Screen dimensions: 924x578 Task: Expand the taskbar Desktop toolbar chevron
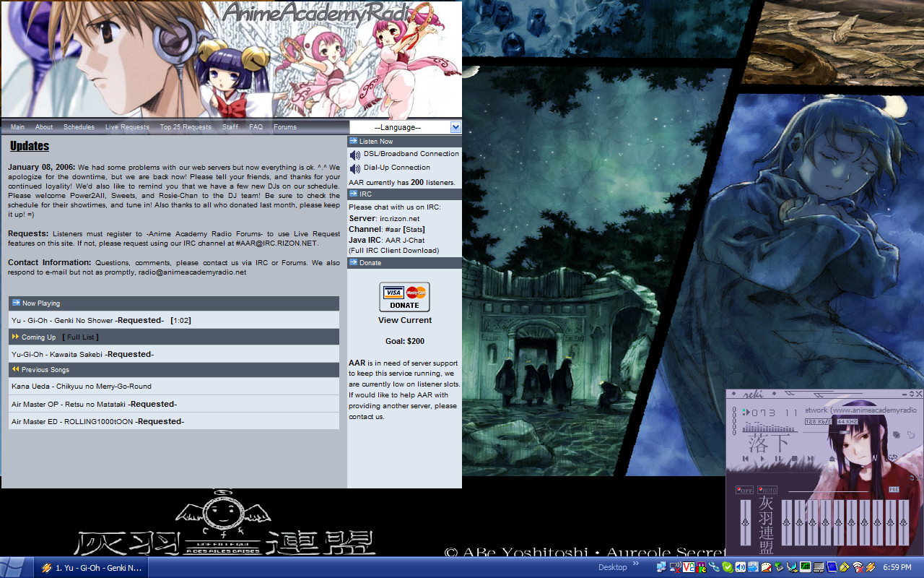tap(636, 564)
